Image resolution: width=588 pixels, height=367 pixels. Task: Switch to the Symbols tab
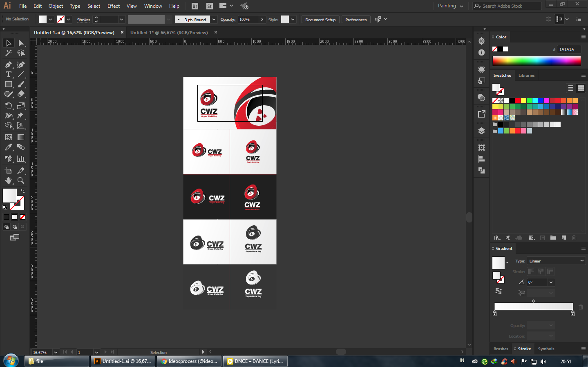point(546,349)
